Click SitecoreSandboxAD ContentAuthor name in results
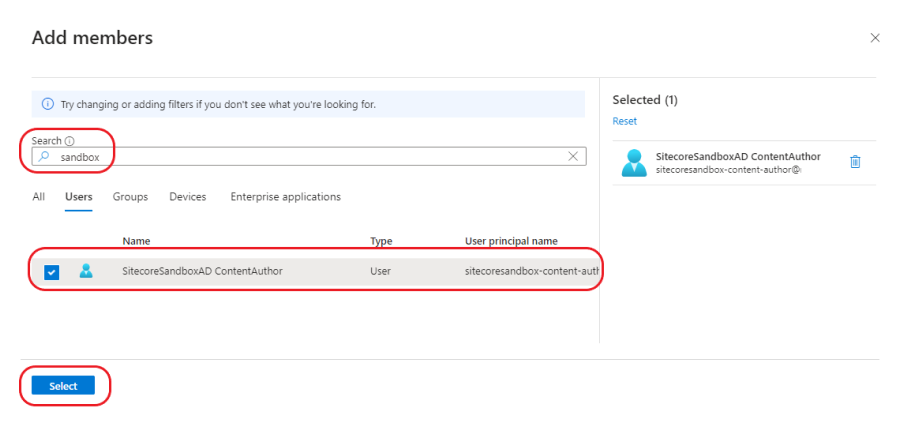Image resolution: width=923 pixels, height=438 pixels. click(202, 271)
